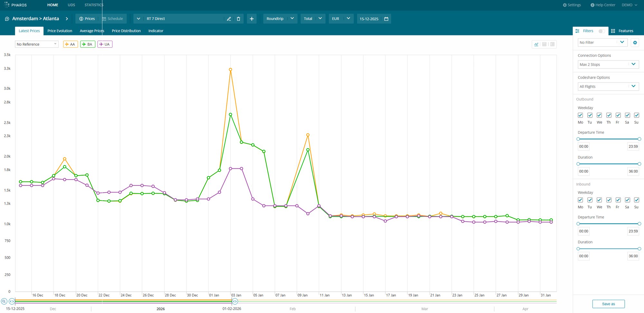
Task: Click the trash delete icon in the toolbar
Action: [x=238, y=19]
